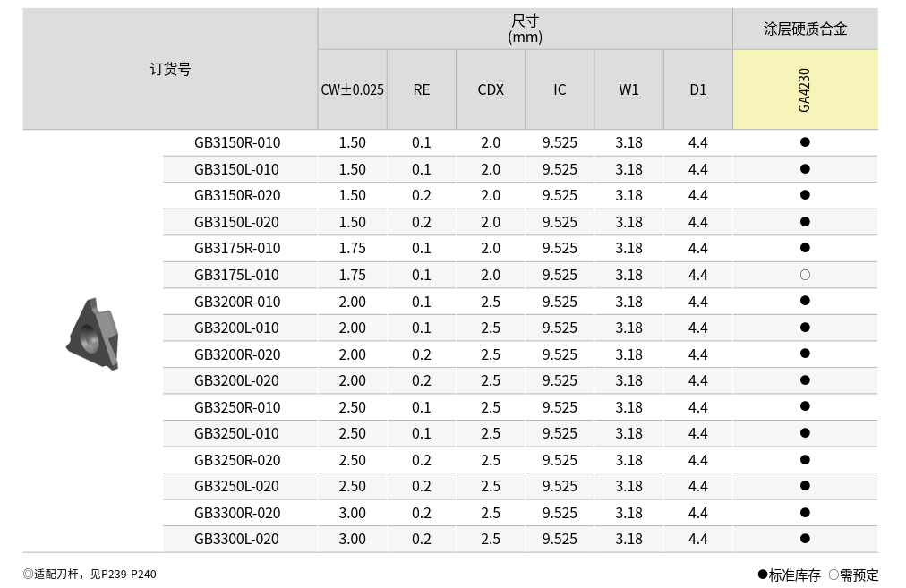Click the stock dot for GB3250L-010
Screen dimensions: 906x588
point(805,433)
